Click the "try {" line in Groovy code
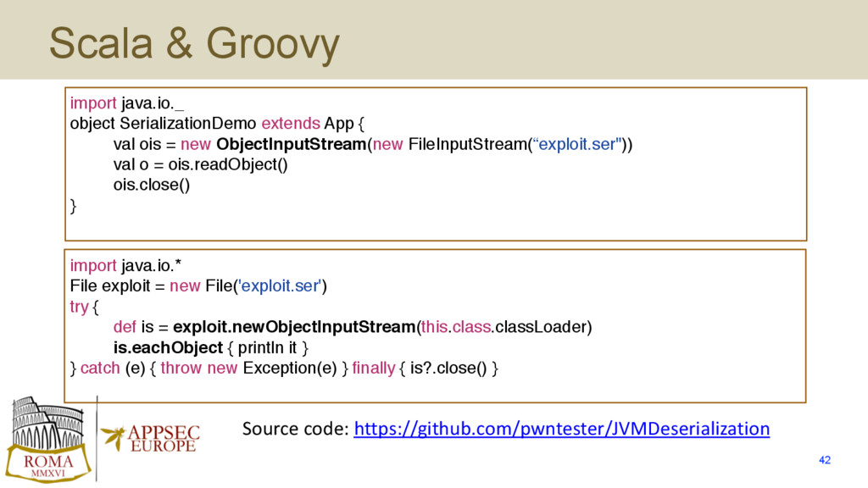Image resolution: width=868 pixels, height=488 pixels. click(84, 307)
